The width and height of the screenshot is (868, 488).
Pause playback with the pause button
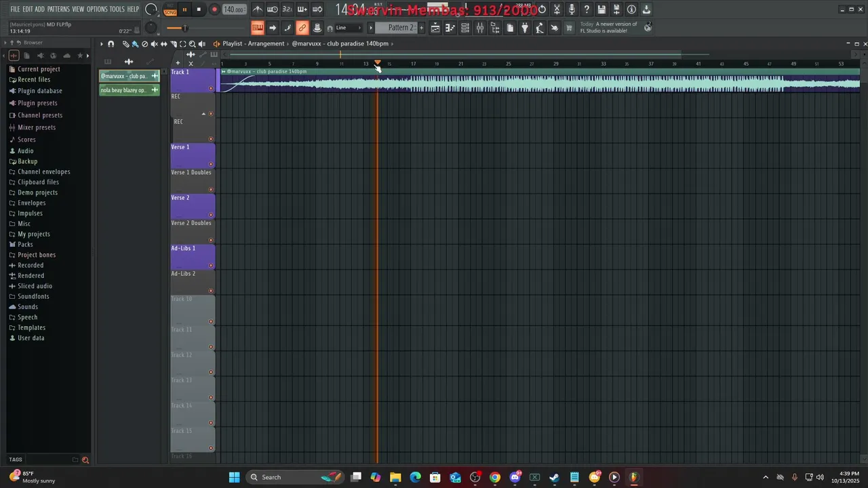pos(184,9)
